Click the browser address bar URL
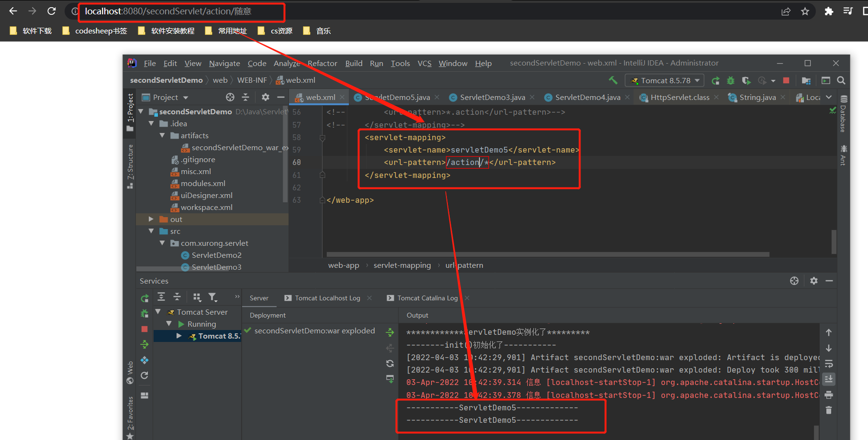868x440 pixels. (168, 11)
